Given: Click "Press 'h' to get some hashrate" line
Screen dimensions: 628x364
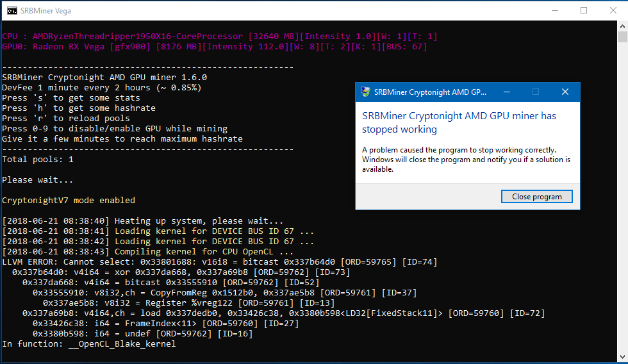Looking at the screenshot, I should coord(78,108).
